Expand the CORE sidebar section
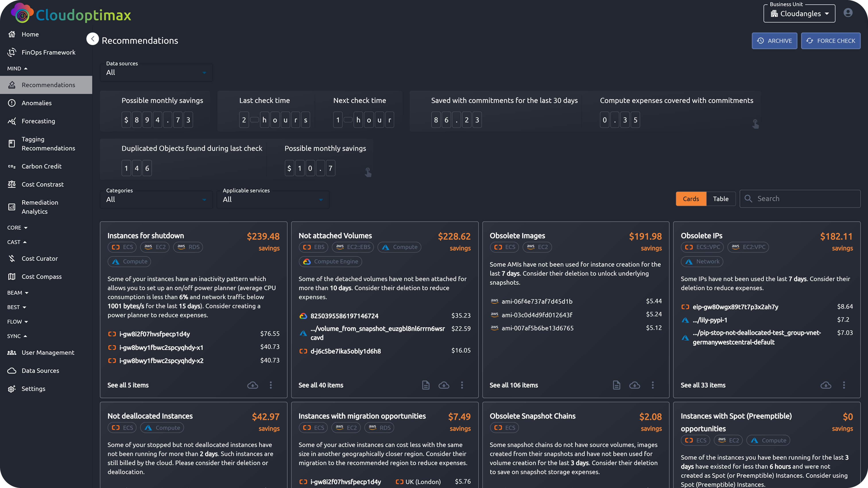This screenshot has height=488, width=868. 17,228
